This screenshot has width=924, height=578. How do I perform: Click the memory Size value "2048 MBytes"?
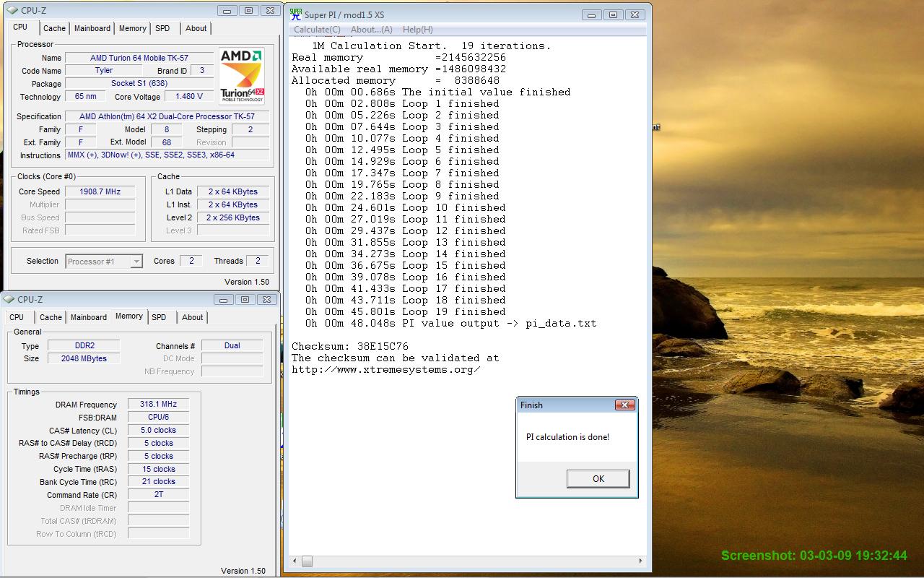[x=84, y=358]
